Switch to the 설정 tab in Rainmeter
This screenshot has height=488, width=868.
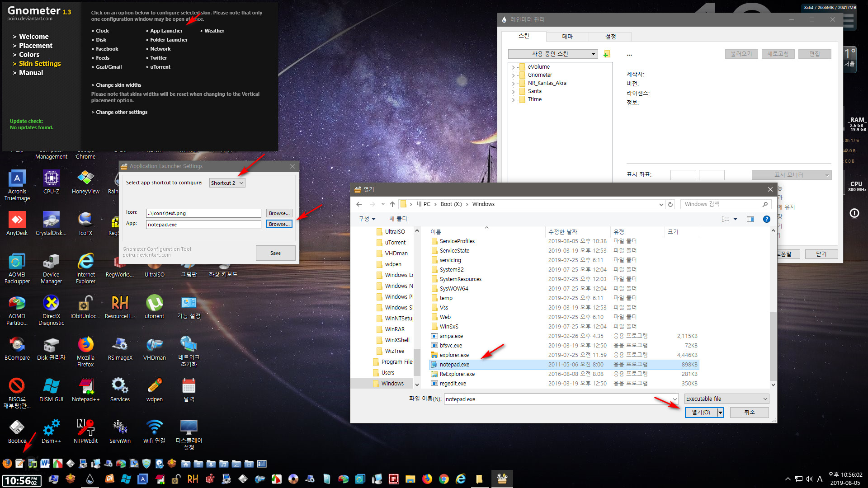610,37
